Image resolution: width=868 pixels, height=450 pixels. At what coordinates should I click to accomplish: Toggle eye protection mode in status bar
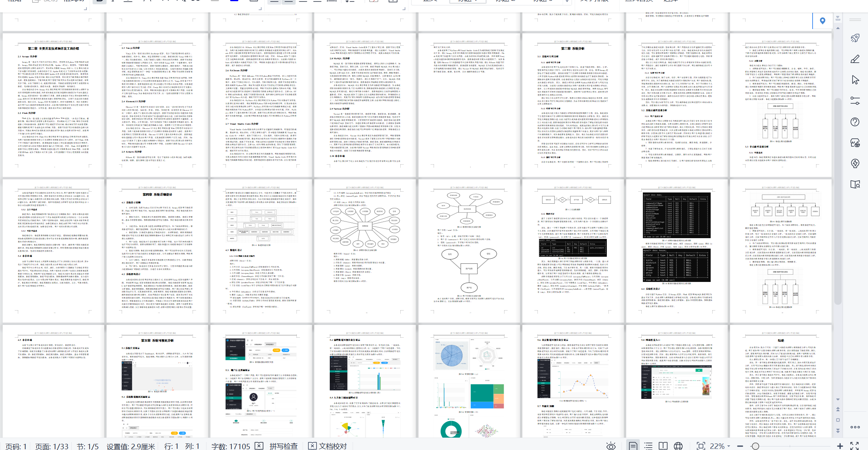tap(611, 446)
